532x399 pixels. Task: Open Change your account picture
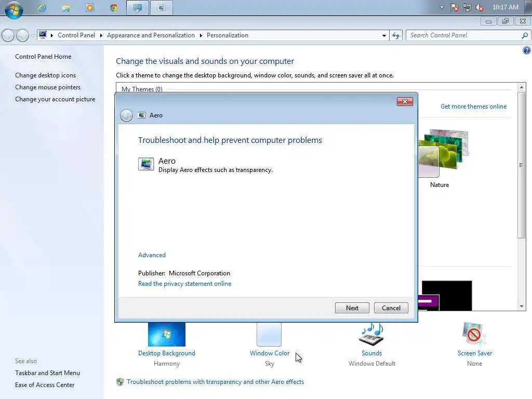(x=55, y=99)
